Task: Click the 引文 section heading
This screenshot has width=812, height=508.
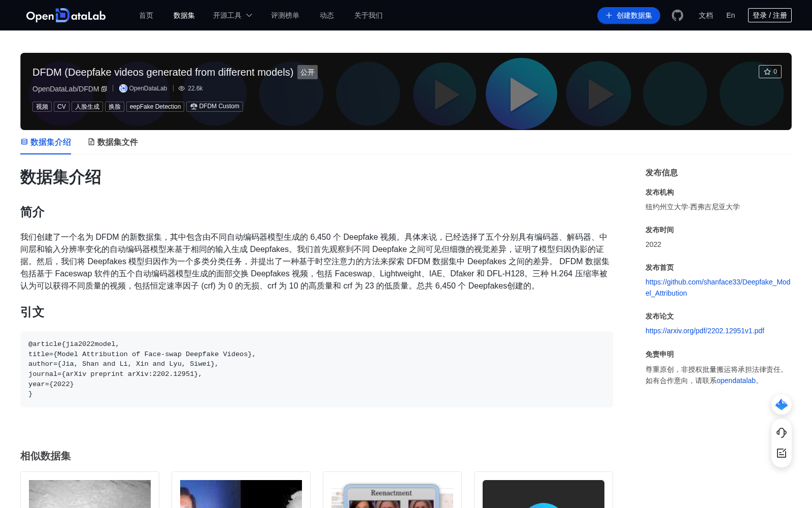Action: [32, 312]
